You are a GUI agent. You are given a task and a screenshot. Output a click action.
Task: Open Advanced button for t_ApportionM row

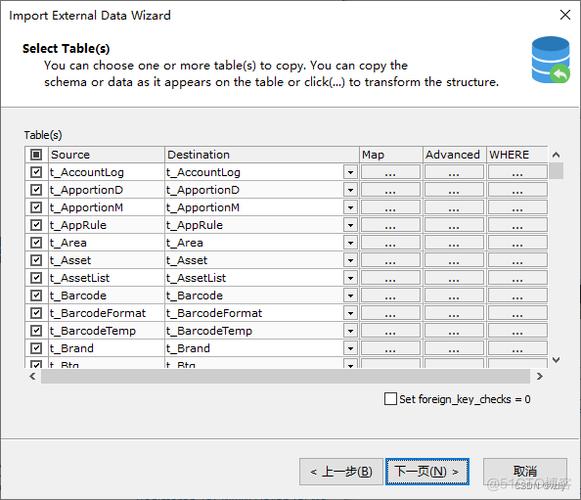coord(454,207)
